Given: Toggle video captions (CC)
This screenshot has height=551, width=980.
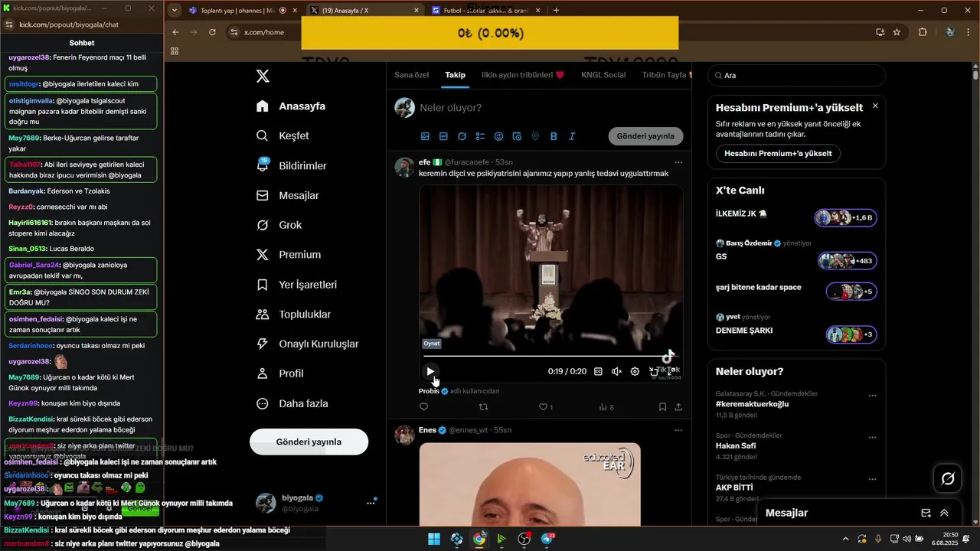Looking at the screenshot, I should (598, 371).
